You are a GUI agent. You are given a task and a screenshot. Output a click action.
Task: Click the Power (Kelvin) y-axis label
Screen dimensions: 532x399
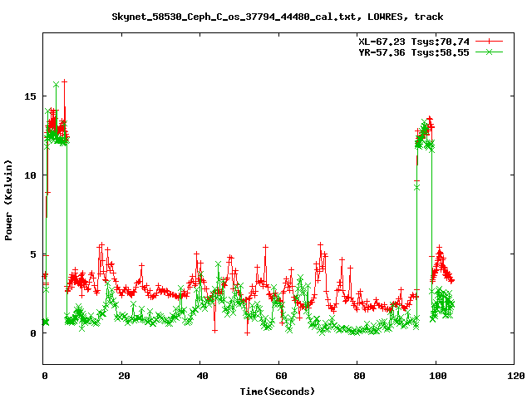click(x=8, y=200)
